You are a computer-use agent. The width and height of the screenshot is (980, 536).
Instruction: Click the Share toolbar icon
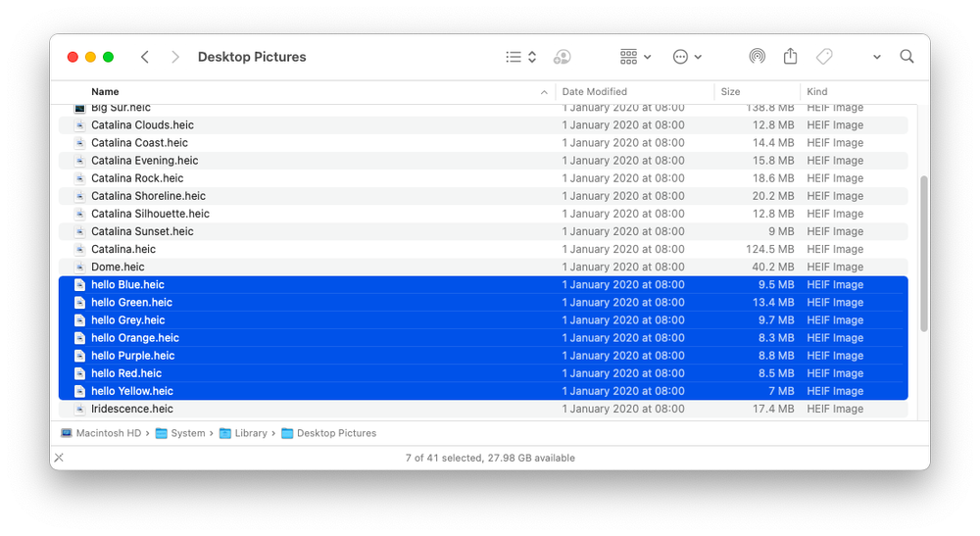(x=790, y=56)
